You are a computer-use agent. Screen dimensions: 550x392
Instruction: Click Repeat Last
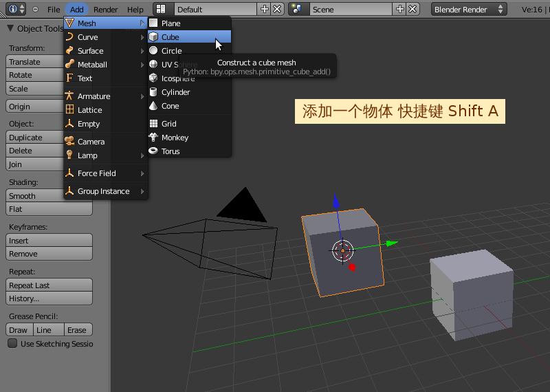49,285
